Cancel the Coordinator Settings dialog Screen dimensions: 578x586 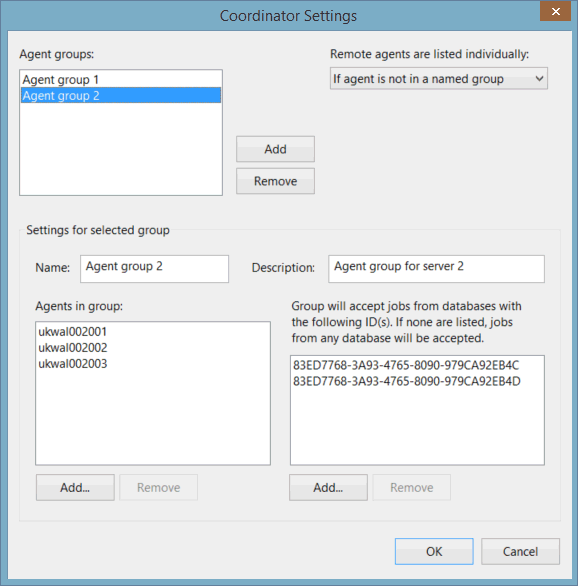tap(520, 551)
